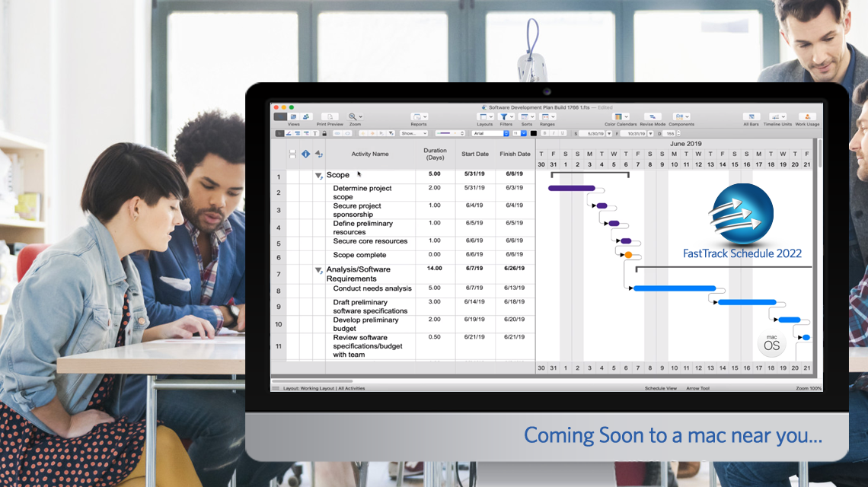Toggle italic text formatting
This screenshot has height=487, width=868.
click(553, 134)
